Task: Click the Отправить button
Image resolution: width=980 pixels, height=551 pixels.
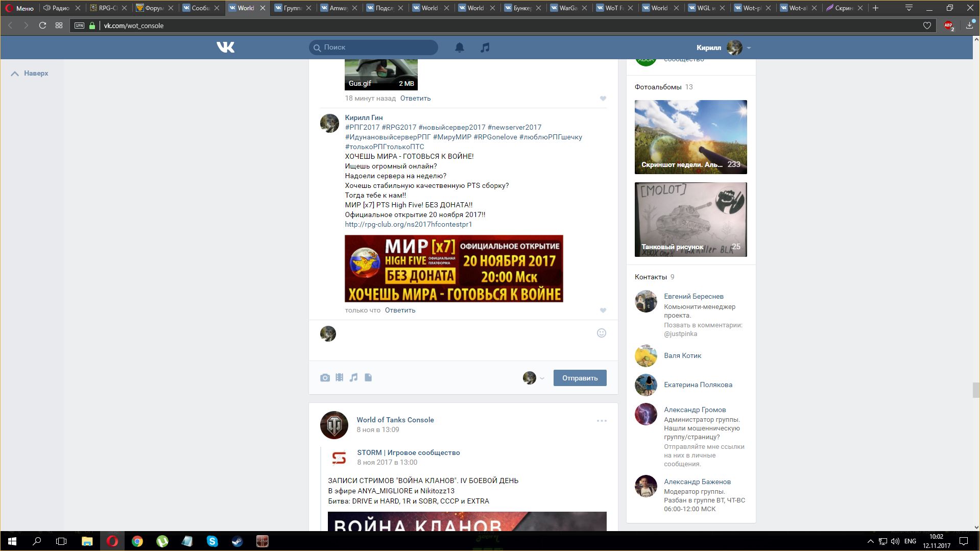Action: [x=580, y=378]
